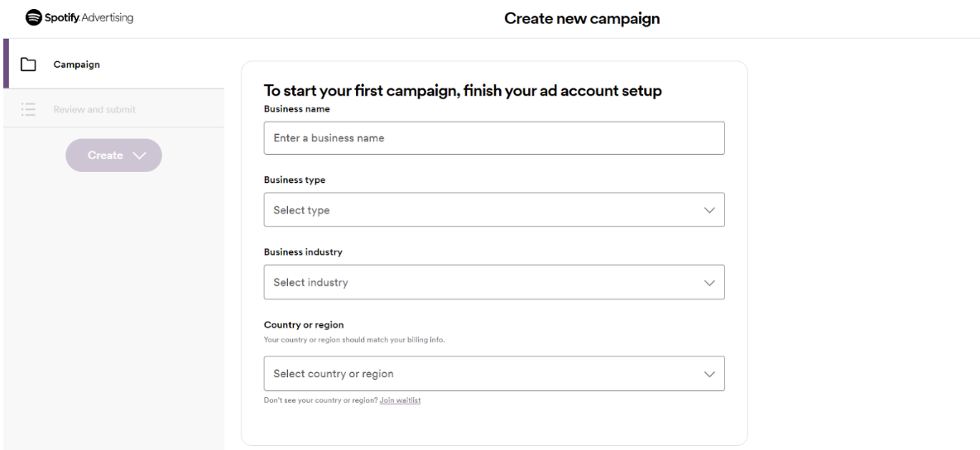Click the "Business type" field label
980x450 pixels.
pyautogui.click(x=294, y=180)
